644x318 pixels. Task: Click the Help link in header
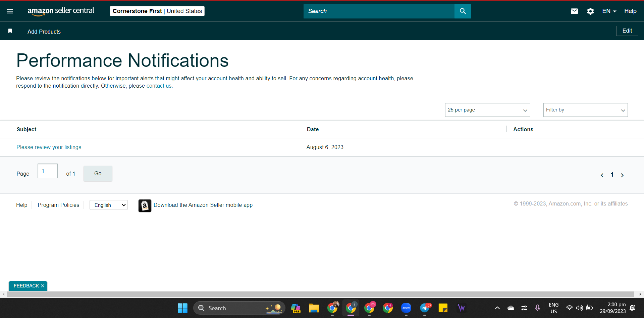tap(630, 11)
